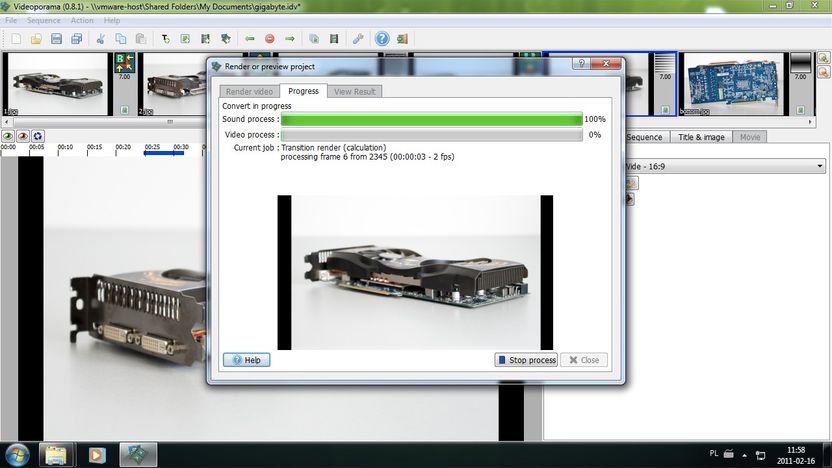832x468 pixels.
Task: Click the Stop process button
Action: click(x=526, y=360)
